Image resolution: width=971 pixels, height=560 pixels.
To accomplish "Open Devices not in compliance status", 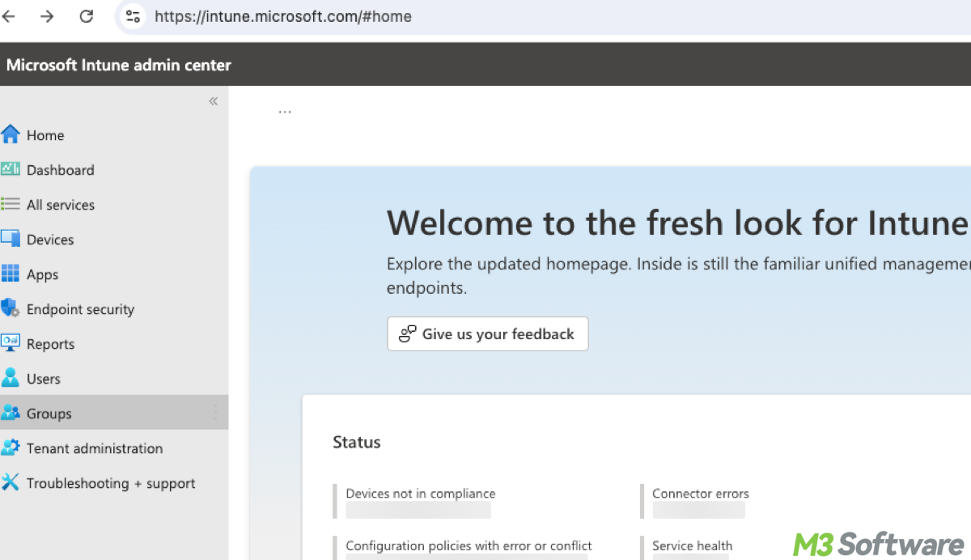I will pos(420,494).
